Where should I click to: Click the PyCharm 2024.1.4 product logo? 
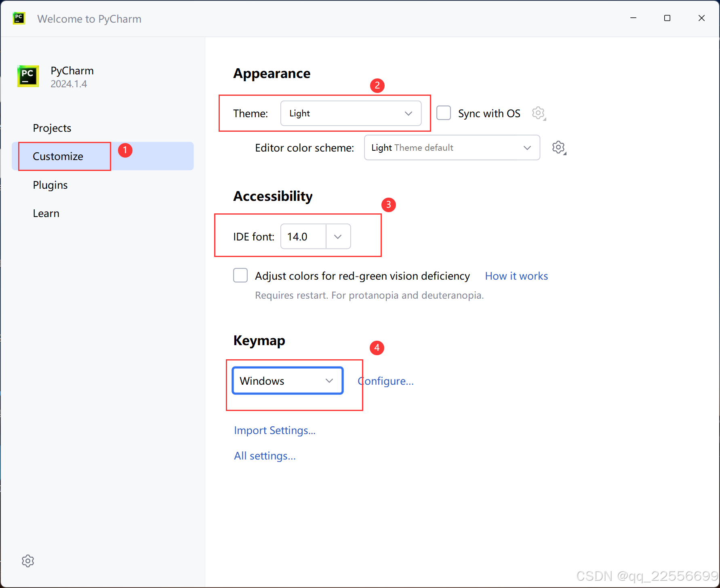[28, 76]
